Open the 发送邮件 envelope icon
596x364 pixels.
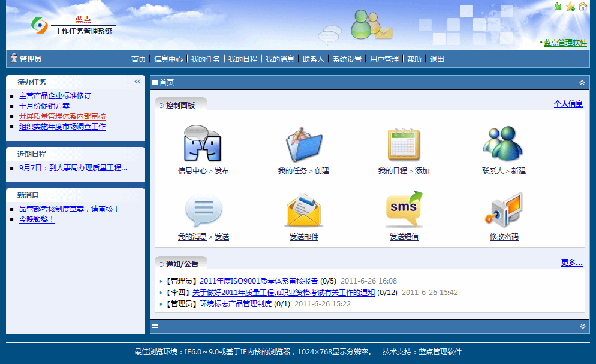[x=303, y=210]
